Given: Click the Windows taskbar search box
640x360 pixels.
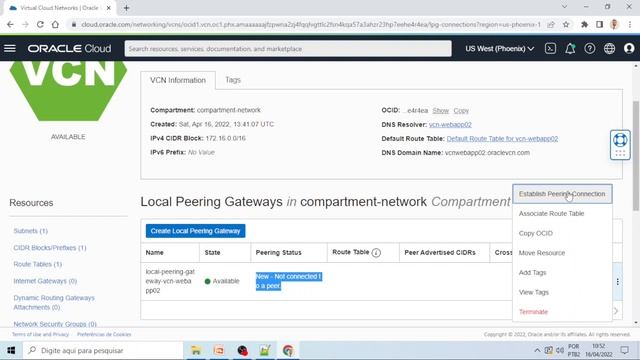Looking at the screenshot, I should coord(103,351).
